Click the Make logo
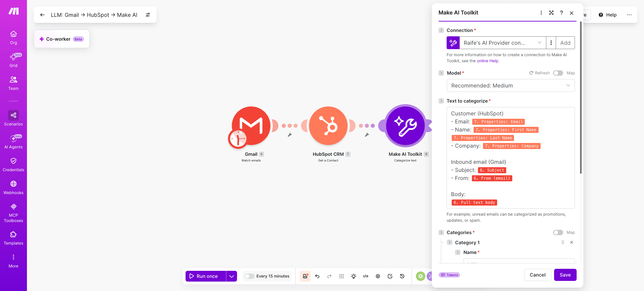 [x=13, y=11]
